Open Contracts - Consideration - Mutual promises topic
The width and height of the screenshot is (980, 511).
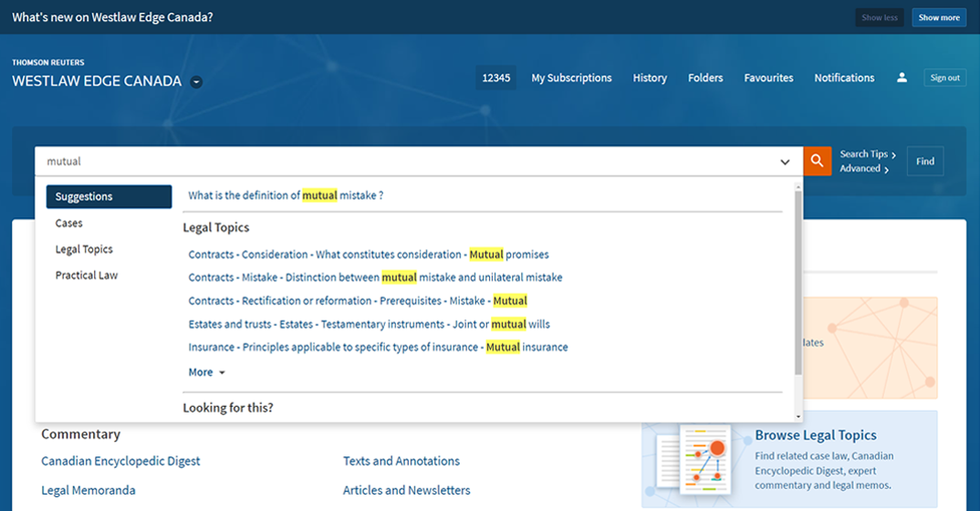368,255
